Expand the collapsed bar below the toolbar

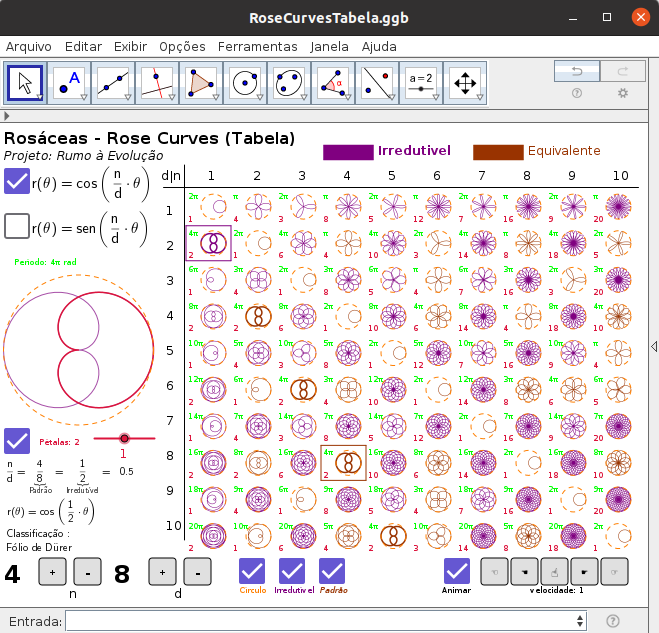(8, 116)
